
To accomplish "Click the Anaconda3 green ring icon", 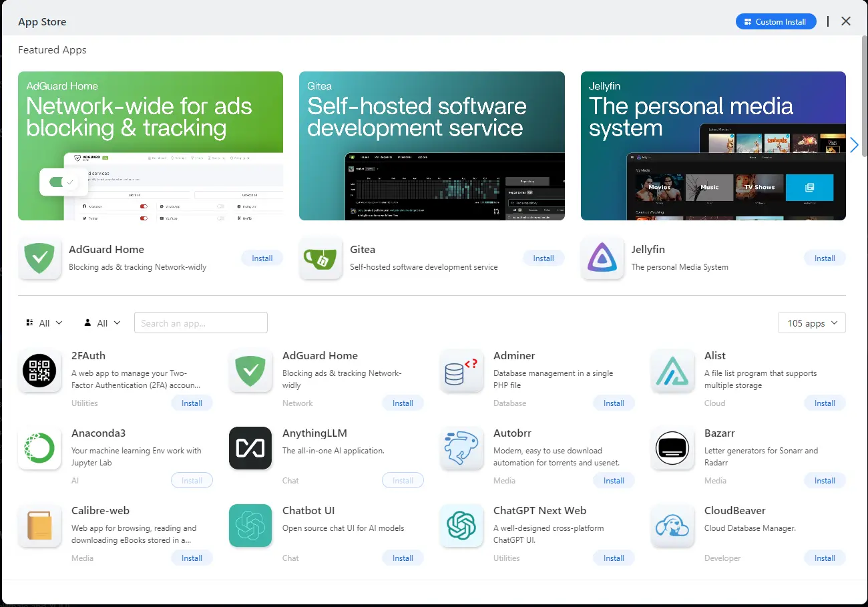I will point(39,448).
